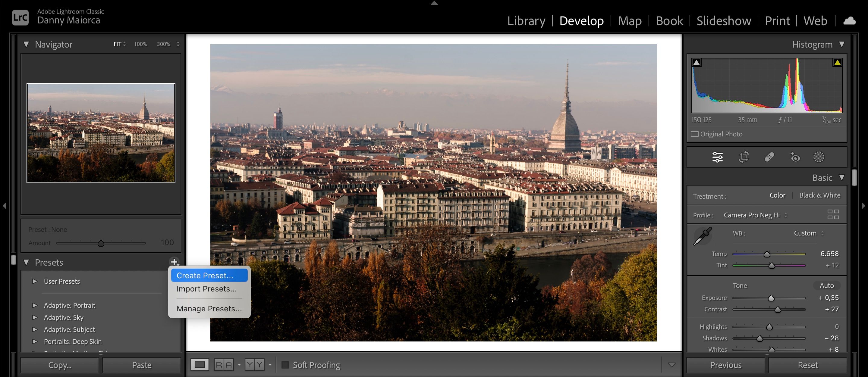This screenshot has width=868, height=377.
Task: Enable the Soft Proofing checkbox
Action: point(285,365)
